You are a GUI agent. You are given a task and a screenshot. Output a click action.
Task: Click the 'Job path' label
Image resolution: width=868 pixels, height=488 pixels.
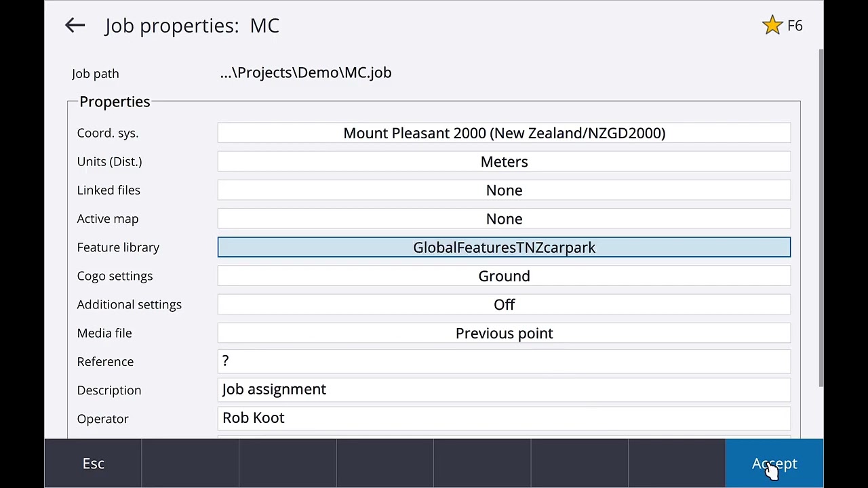[95, 73]
